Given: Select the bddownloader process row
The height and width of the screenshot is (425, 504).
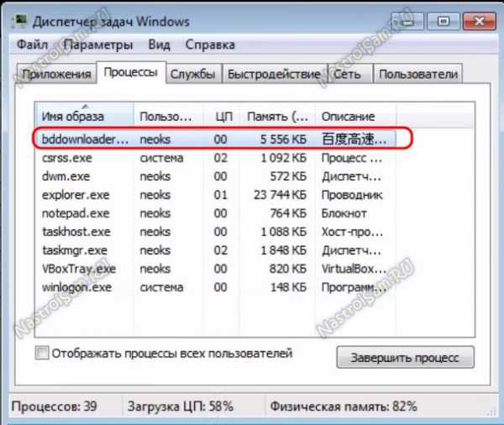Looking at the screenshot, I should [x=215, y=139].
